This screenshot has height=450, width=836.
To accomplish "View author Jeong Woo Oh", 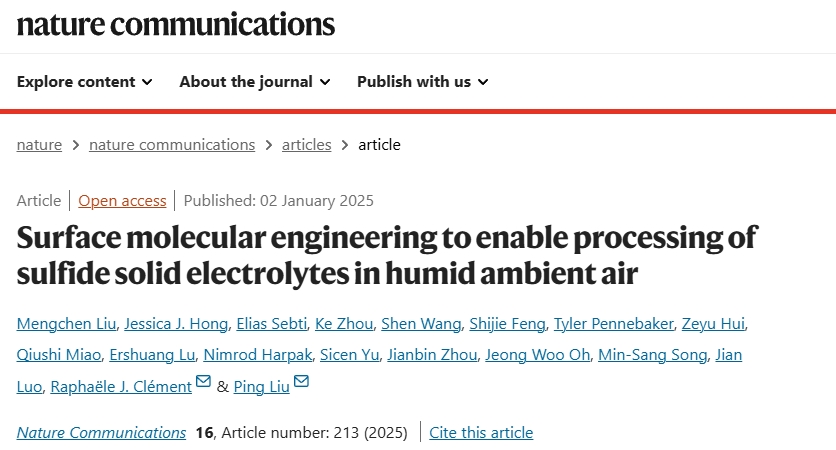I will click(537, 355).
